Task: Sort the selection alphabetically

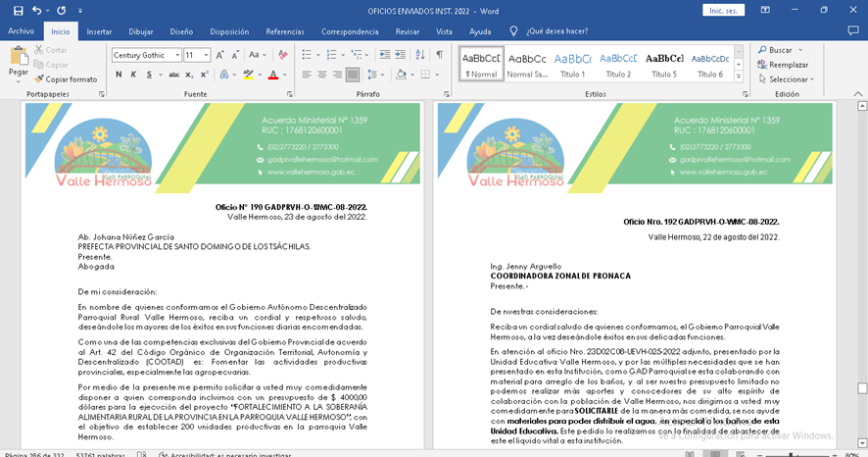Action: point(419,55)
